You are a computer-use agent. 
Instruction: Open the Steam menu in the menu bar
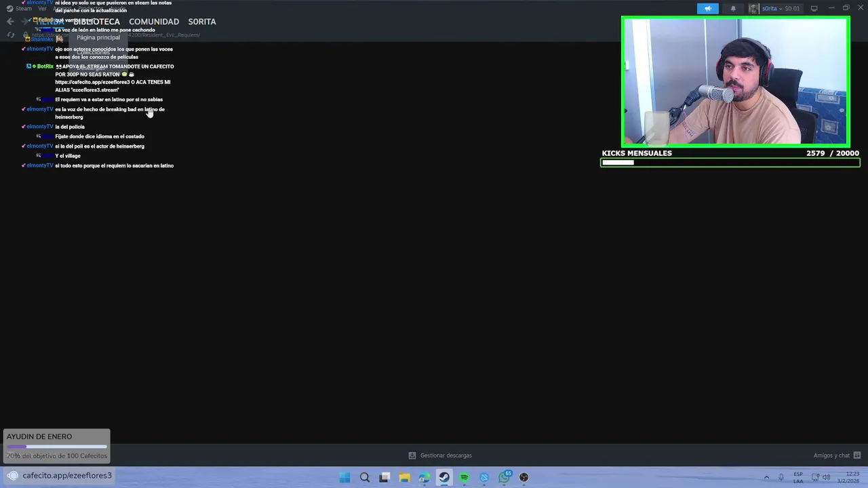[x=24, y=9]
